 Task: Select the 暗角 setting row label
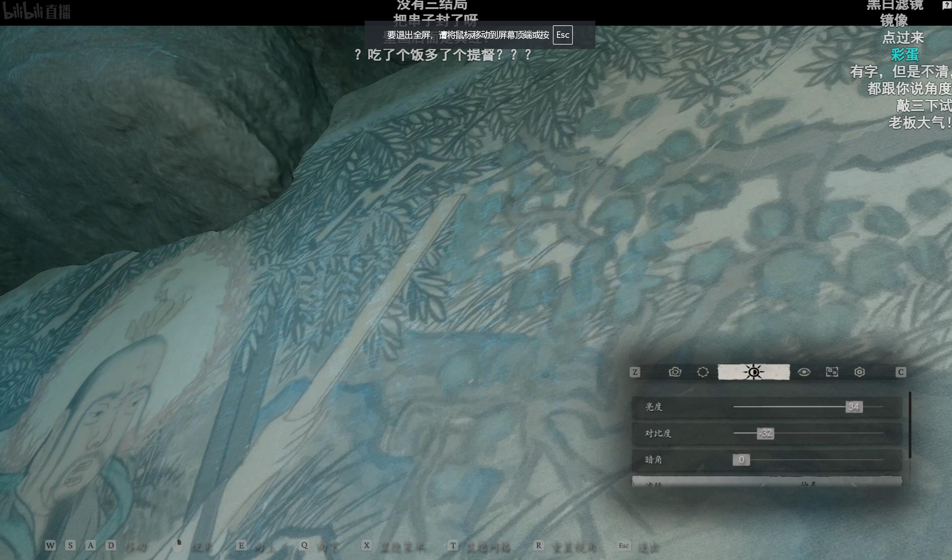(x=654, y=460)
